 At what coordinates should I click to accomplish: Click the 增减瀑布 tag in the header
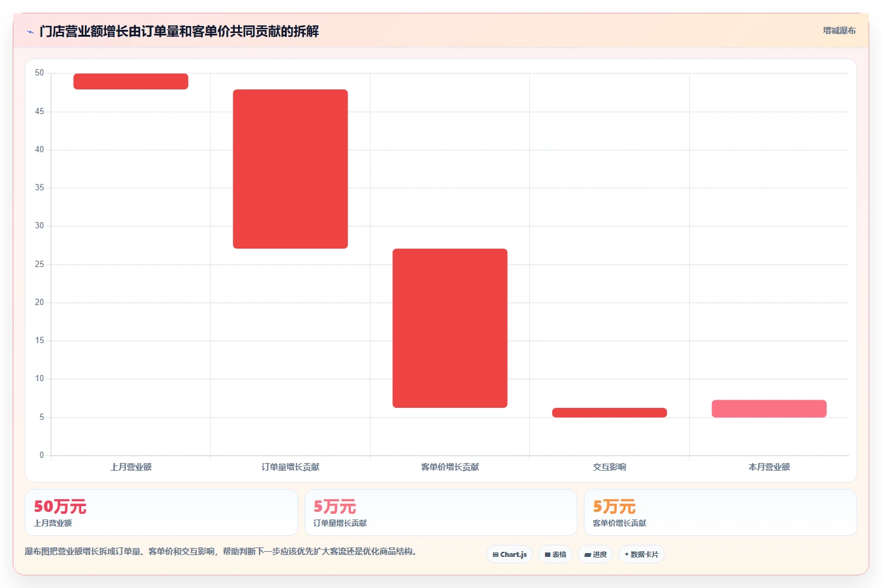click(839, 30)
